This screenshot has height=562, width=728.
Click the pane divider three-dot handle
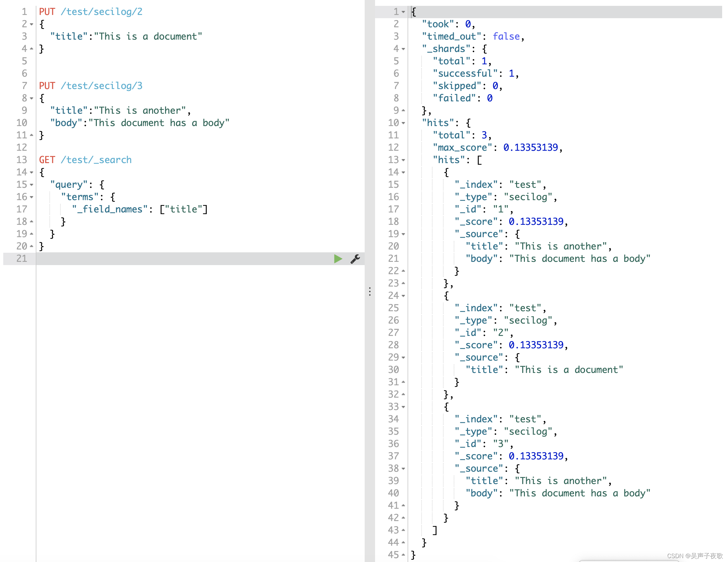tap(370, 291)
